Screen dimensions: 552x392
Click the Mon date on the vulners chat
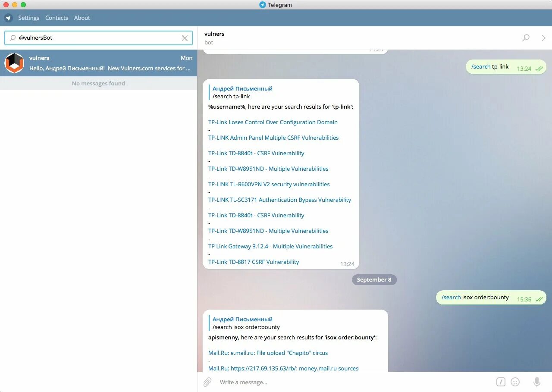[186, 58]
